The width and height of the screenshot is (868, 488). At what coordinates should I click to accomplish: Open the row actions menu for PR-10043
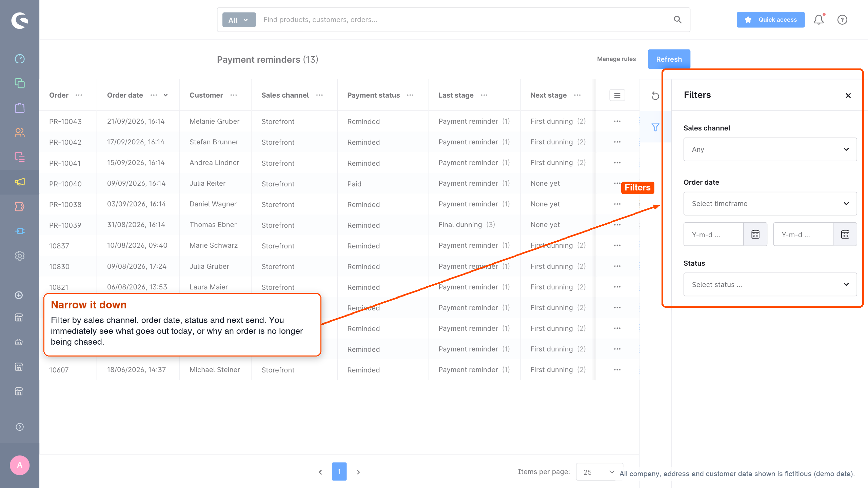coord(617,121)
